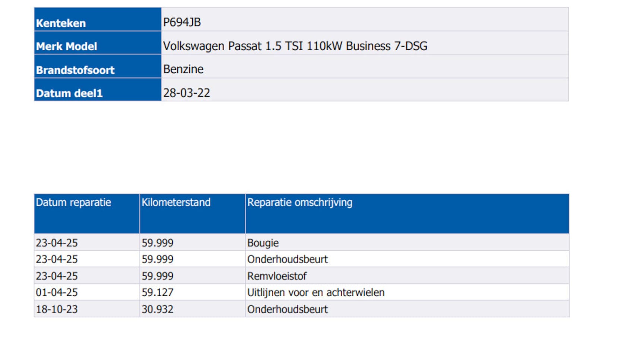The image size is (644, 358).
Task: Select the Volkswagen Passat model text
Action: point(295,46)
